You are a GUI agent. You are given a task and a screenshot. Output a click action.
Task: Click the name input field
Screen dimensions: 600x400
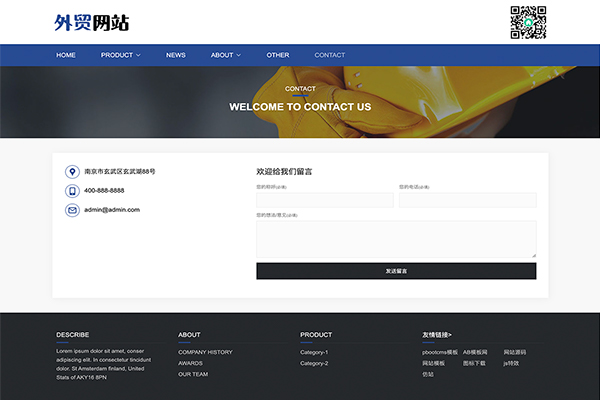pyautogui.click(x=325, y=200)
